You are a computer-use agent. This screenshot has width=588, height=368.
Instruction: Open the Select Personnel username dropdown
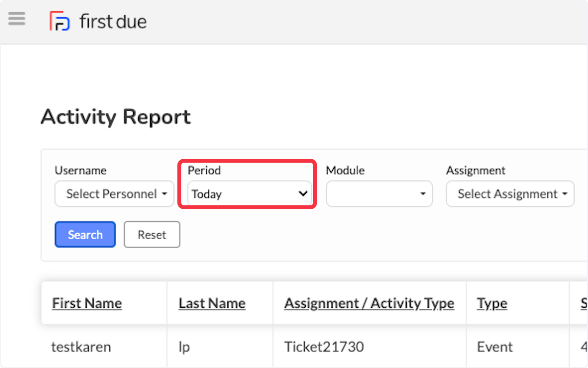(114, 194)
